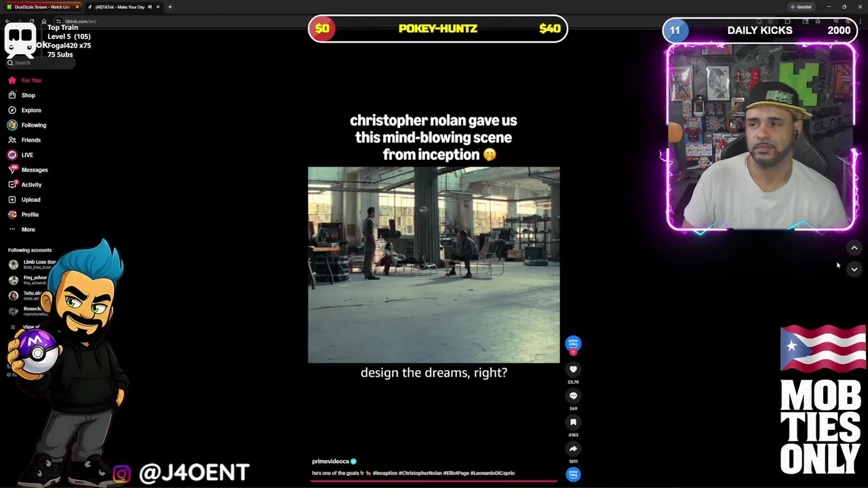Open the For You feed
The height and width of the screenshot is (488, 868).
[x=24, y=80]
